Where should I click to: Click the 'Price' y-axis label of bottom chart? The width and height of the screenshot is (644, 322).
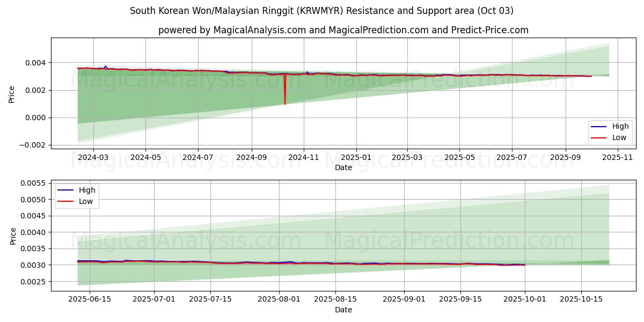coord(12,236)
